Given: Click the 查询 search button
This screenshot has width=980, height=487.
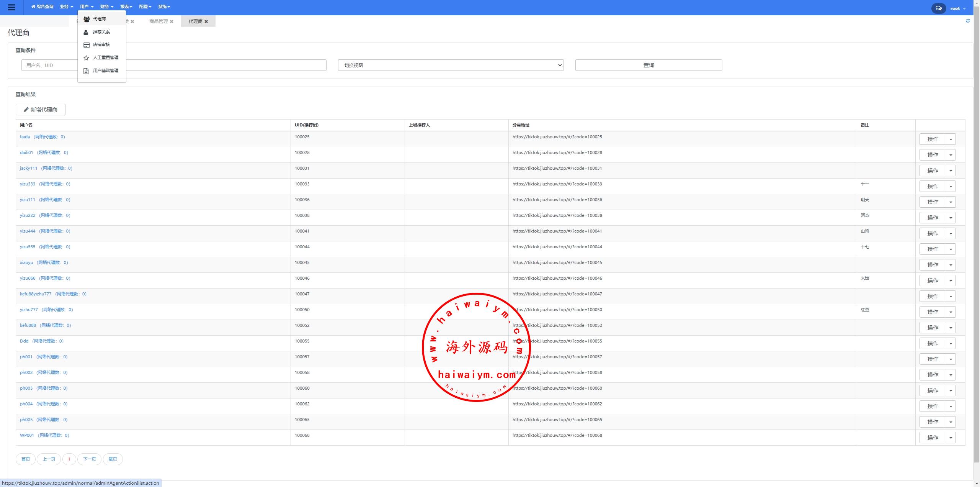Looking at the screenshot, I should pos(648,65).
